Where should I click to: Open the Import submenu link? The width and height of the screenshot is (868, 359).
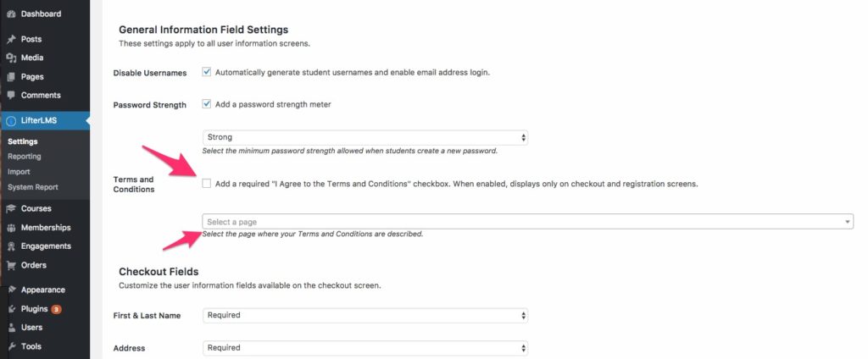tap(19, 172)
